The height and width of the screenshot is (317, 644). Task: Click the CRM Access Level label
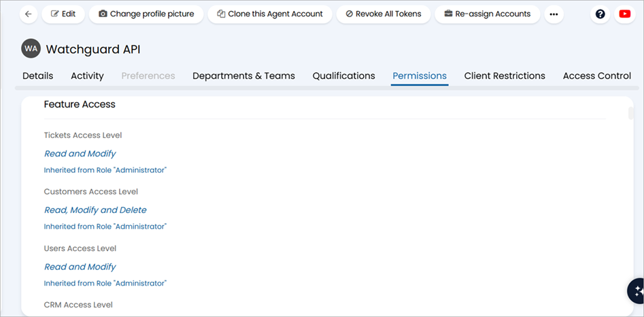click(x=78, y=305)
